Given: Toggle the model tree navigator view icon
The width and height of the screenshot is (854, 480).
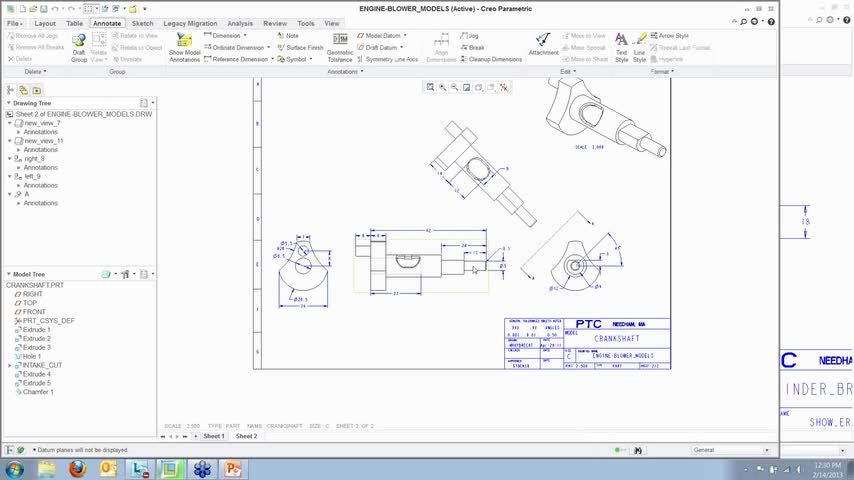Looking at the screenshot, I should (10, 90).
